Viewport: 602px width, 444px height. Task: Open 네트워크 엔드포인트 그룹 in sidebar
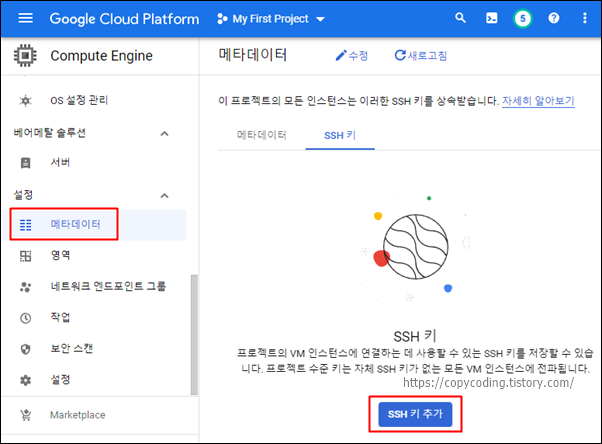pos(108,287)
